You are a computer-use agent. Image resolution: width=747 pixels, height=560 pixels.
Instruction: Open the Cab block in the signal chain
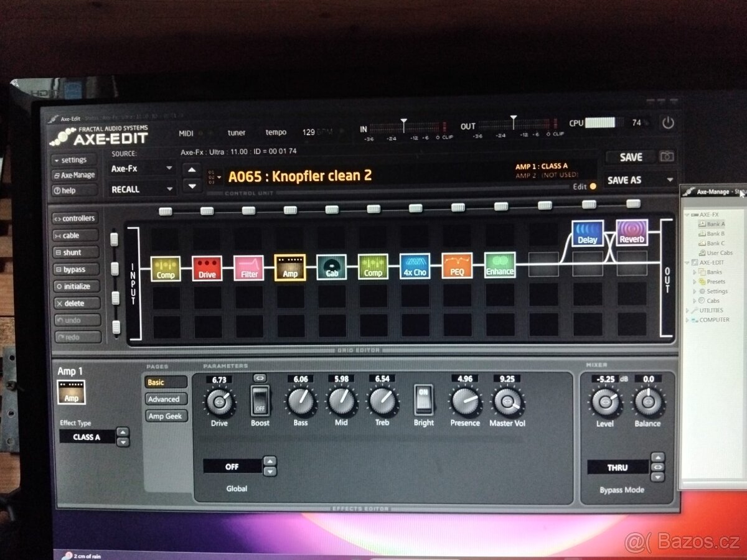[331, 266]
